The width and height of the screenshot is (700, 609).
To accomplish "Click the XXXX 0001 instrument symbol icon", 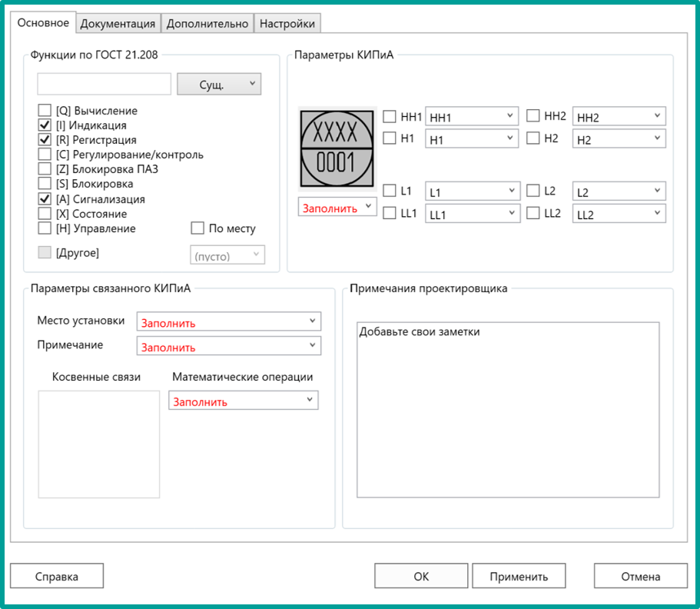I will point(337,148).
